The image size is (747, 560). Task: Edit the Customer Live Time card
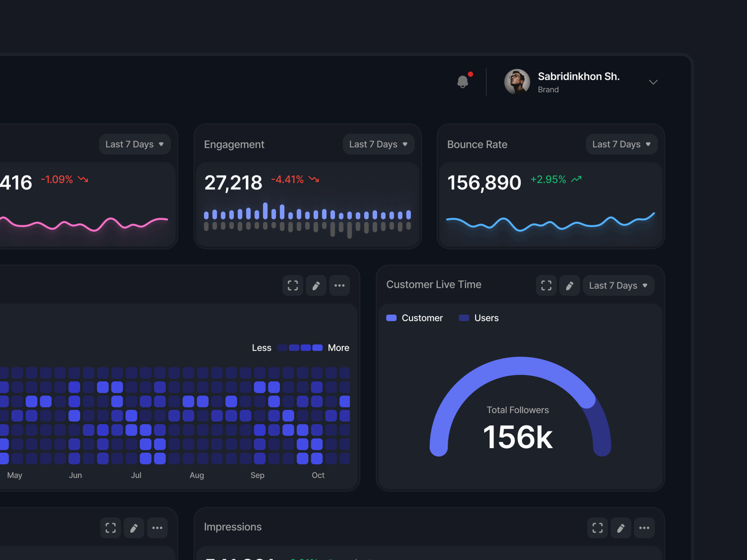pos(569,286)
